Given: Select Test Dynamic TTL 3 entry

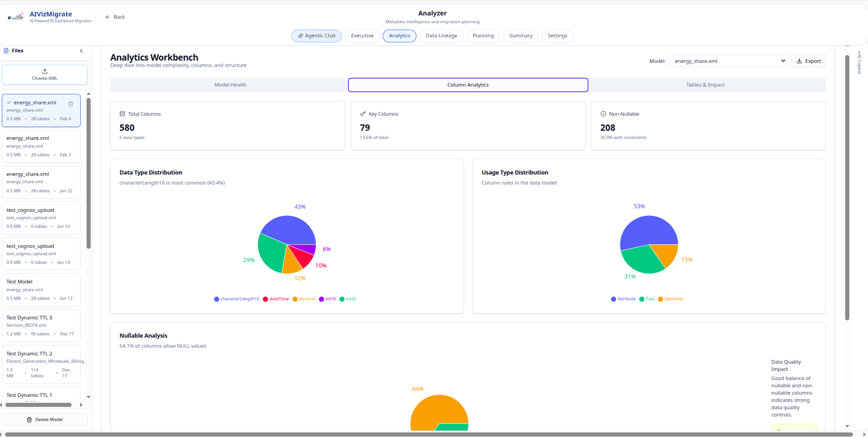Looking at the screenshot, I should coord(41,326).
